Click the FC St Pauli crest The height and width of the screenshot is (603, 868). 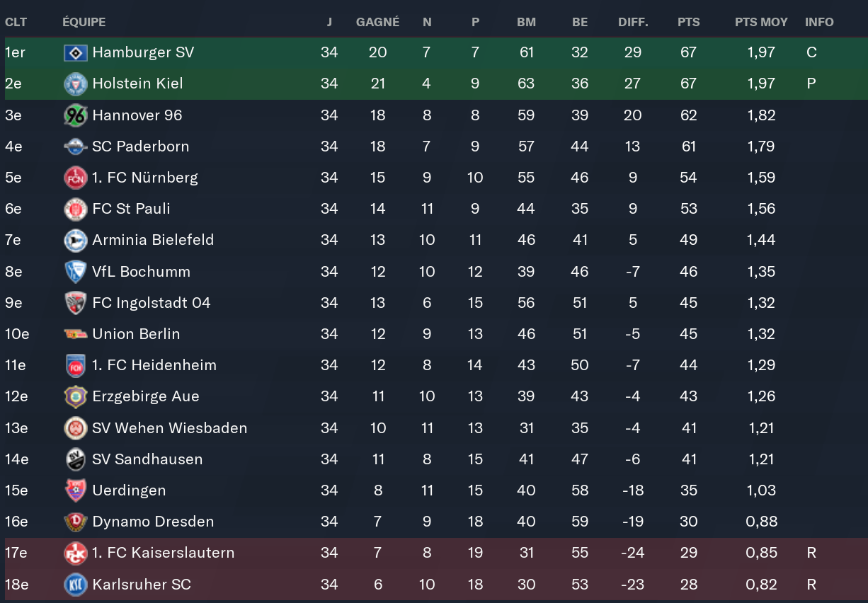click(x=75, y=209)
